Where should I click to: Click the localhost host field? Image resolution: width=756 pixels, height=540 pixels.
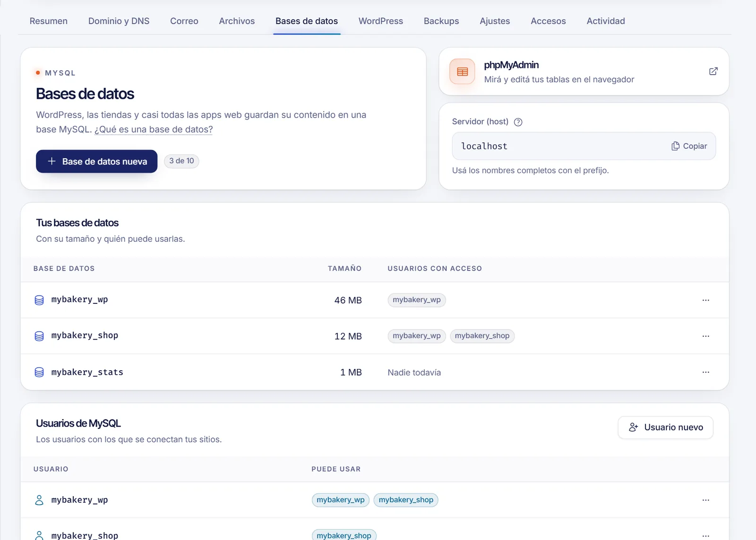[584, 146]
